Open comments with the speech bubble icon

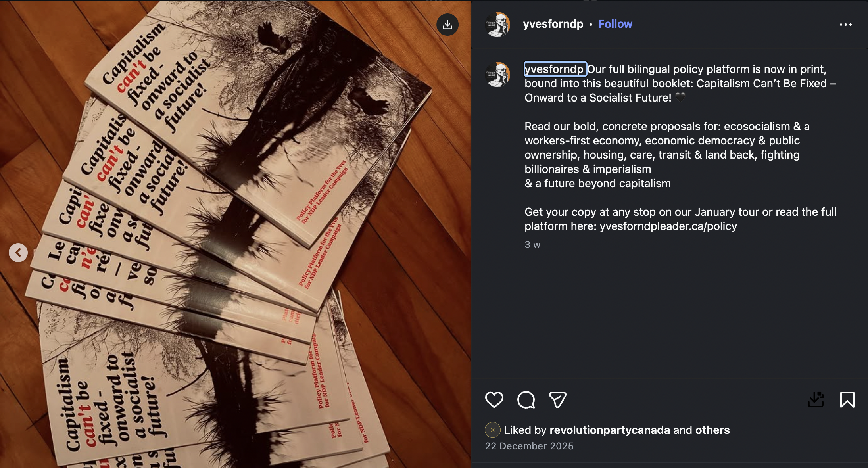click(526, 400)
